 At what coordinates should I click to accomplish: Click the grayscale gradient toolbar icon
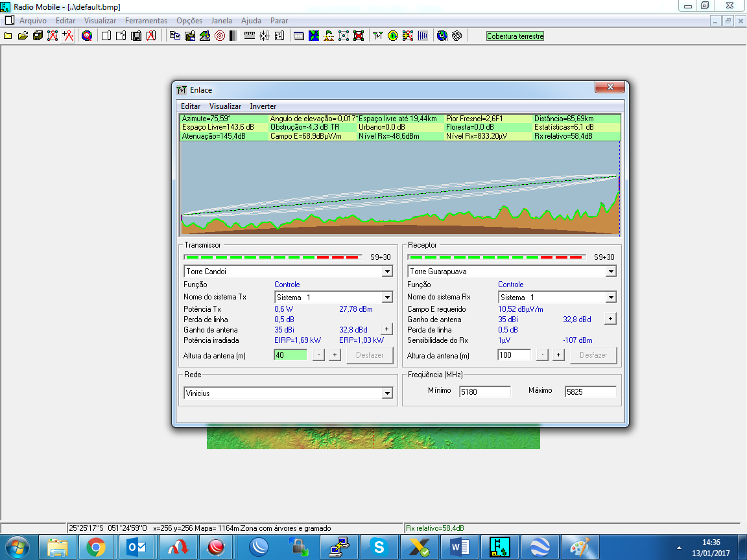coord(233,36)
